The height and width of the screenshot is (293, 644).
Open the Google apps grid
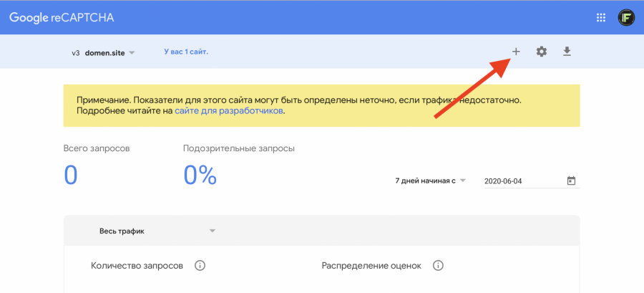[x=600, y=17]
